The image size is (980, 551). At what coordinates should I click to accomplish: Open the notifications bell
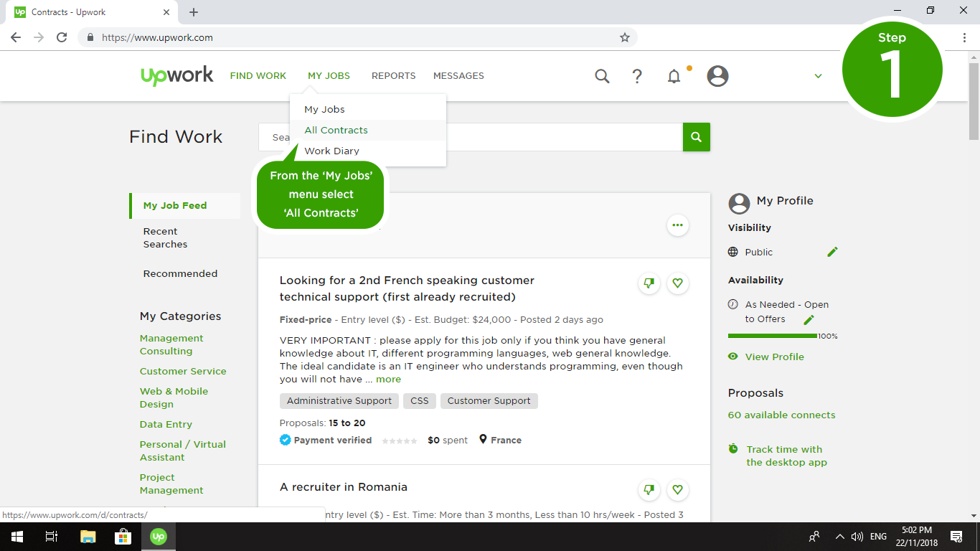[x=674, y=75]
